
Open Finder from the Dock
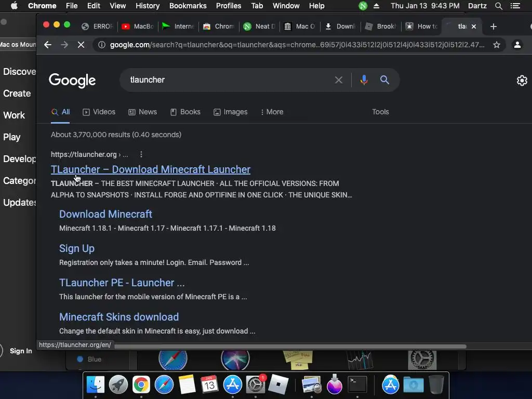(x=96, y=385)
